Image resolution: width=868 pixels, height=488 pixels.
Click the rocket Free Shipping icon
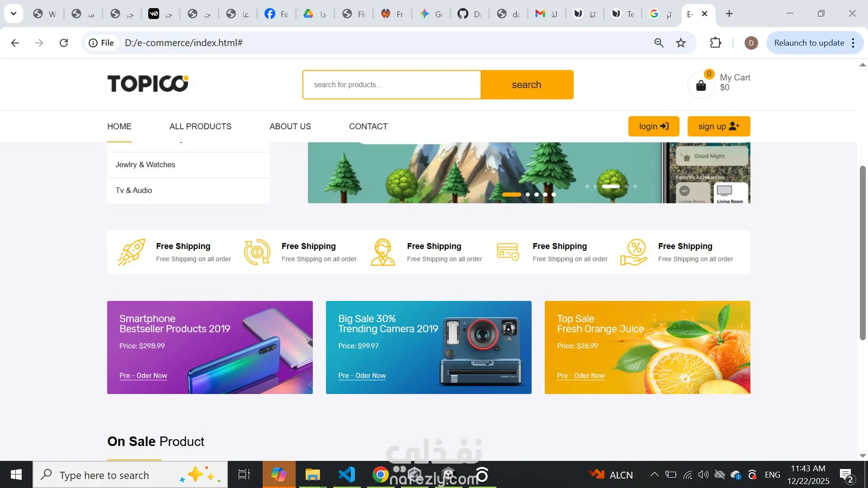pos(132,252)
